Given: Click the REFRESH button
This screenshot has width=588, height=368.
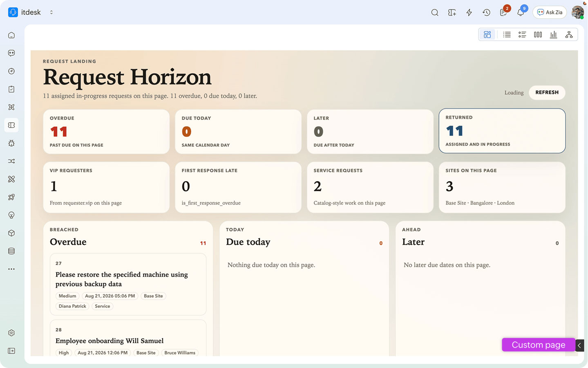Looking at the screenshot, I should (x=547, y=92).
